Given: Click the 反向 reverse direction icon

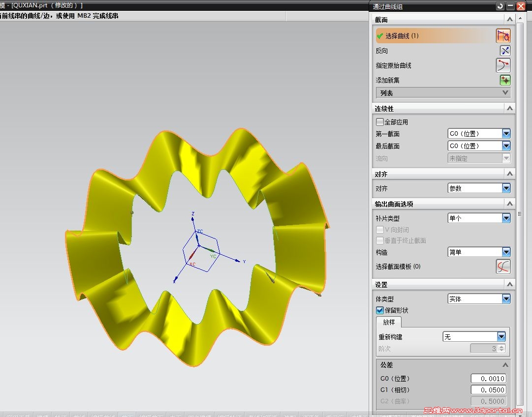Looking at the screenshot, I should point(505,51).
